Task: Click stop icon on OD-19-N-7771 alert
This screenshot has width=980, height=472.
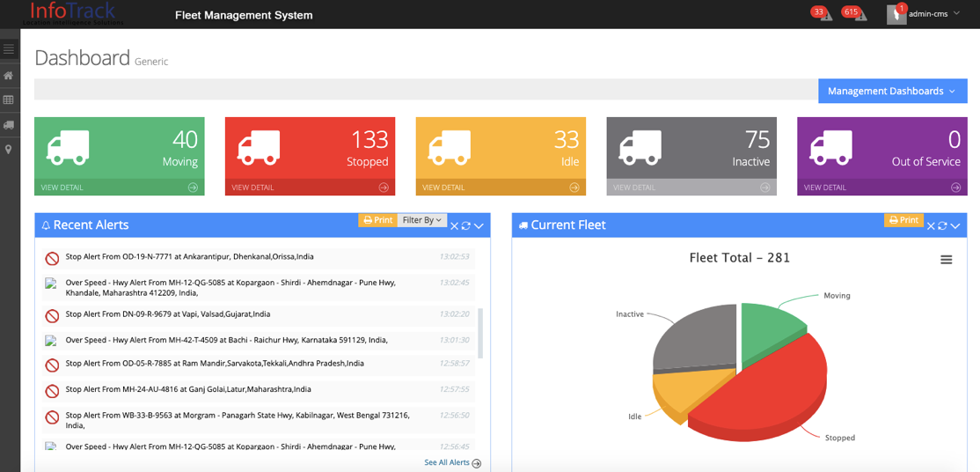Action: pyautogui.click(x=52, y=259)
